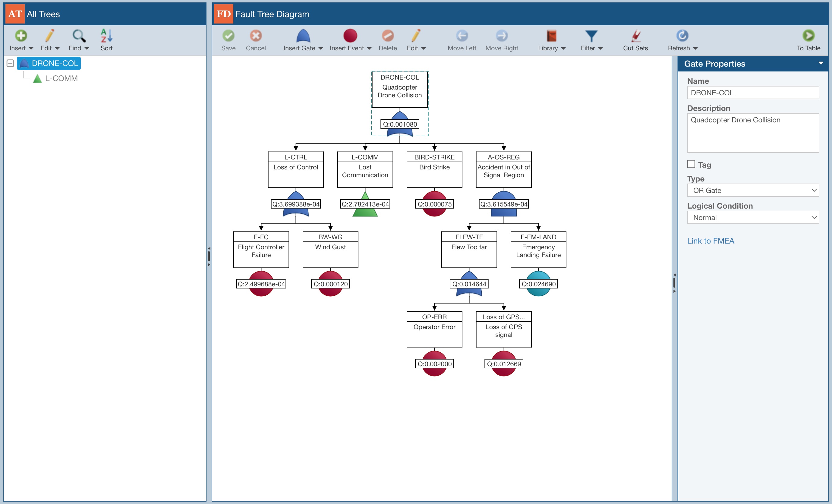Click the Cut Sets toolbar icon
This screenshot has width=832, height=504.
635,36
